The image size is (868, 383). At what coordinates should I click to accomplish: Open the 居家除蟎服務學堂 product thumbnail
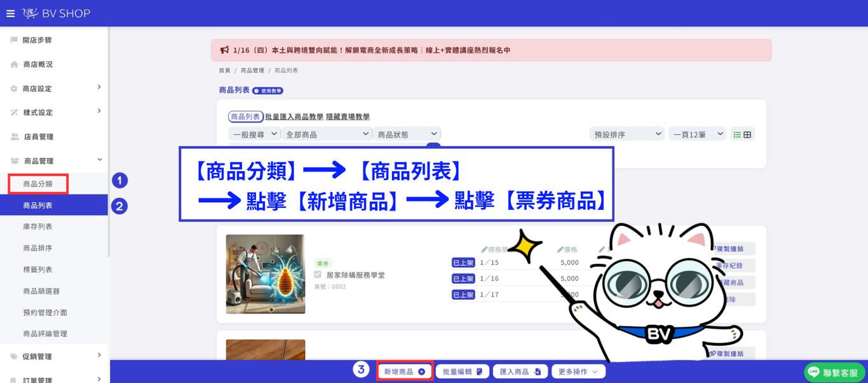click(x=266, y=274)
